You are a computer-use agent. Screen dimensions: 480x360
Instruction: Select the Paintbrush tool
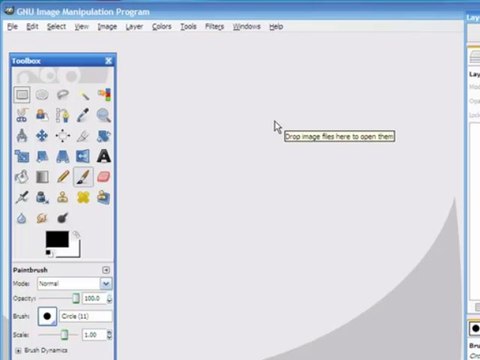tap(83, 177)
